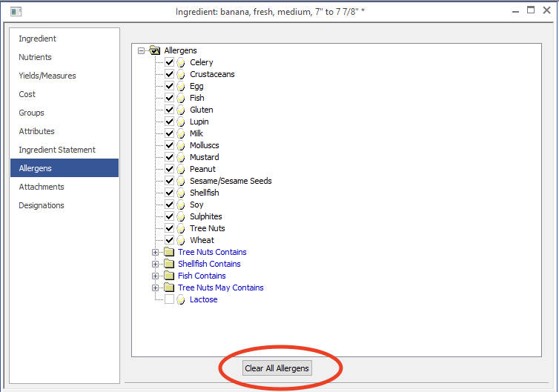Click the allergen icon beside Molluscs
559x392 pixels.
point(181,145)
